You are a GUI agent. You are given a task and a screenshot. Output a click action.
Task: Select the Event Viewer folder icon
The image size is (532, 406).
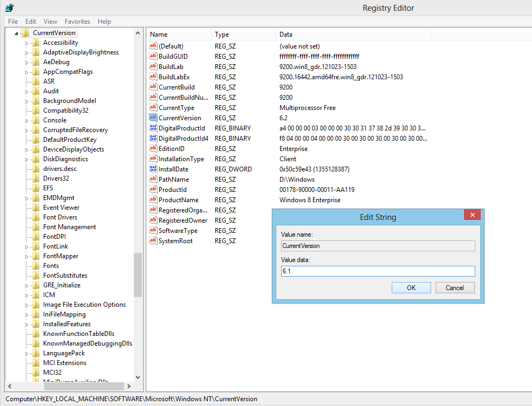pos(36,208)
